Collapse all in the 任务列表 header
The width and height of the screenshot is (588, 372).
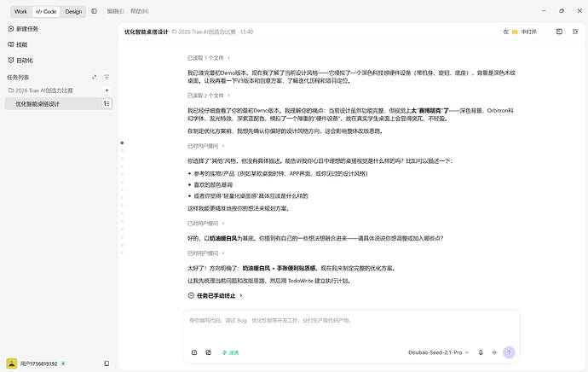[94, 78]
